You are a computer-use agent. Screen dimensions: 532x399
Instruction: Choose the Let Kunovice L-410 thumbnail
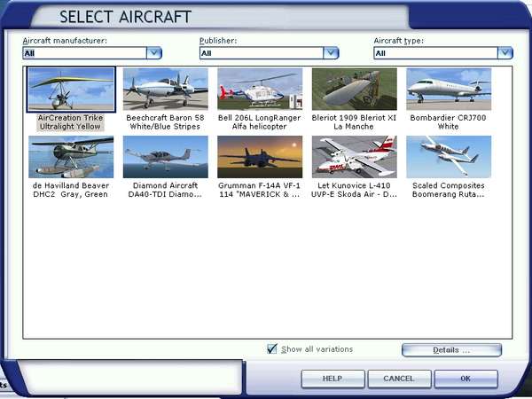click(354, 157)
